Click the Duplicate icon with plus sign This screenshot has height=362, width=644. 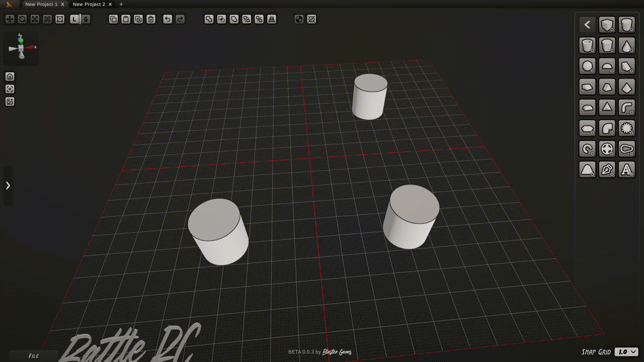point(138,19)
